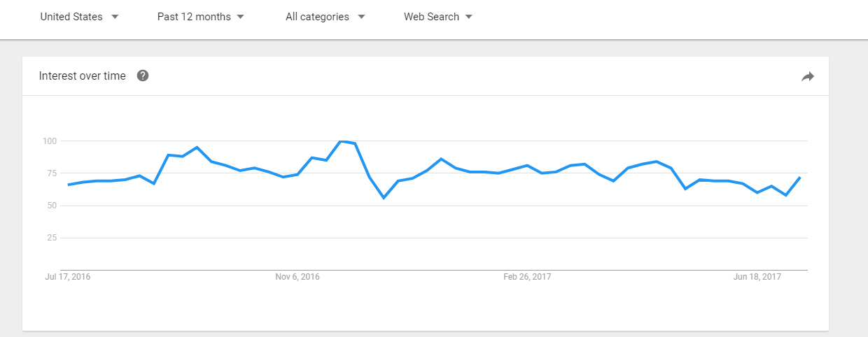Select the Interest over time heading

[83, 76]
